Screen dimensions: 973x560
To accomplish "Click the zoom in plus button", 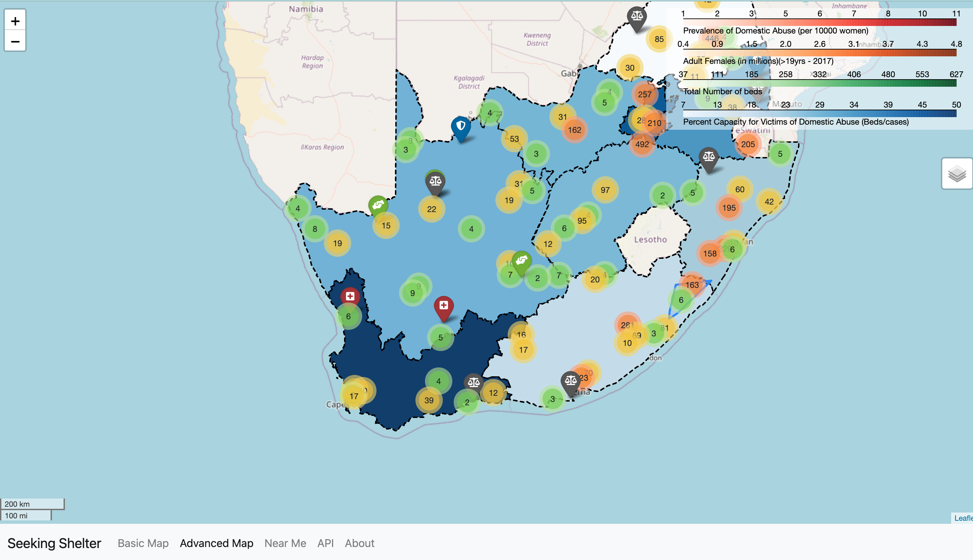I will 15,21.
